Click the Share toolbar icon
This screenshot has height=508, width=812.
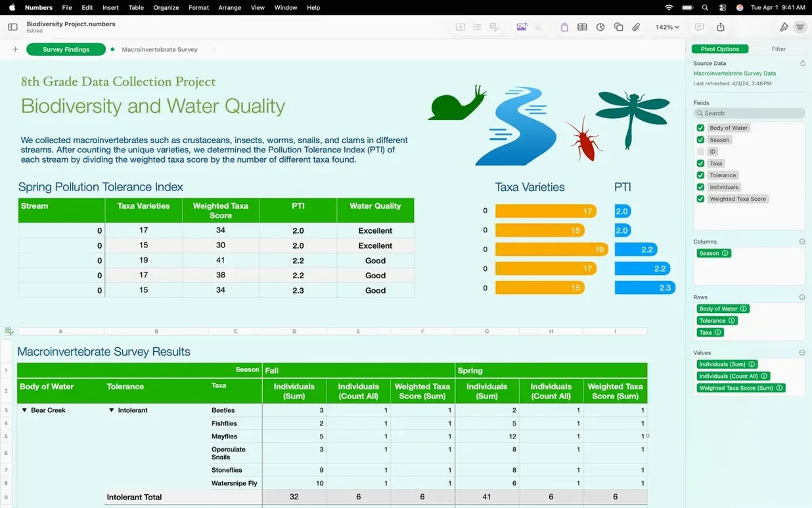point(721,27)
